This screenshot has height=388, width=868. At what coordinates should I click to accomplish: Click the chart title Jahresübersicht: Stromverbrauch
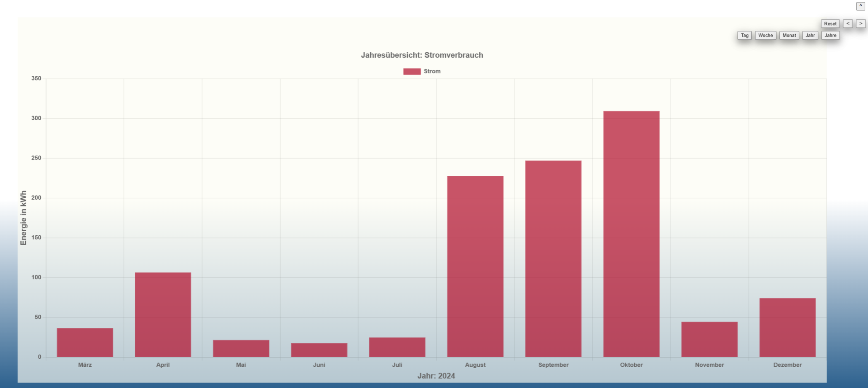[422, 55]
